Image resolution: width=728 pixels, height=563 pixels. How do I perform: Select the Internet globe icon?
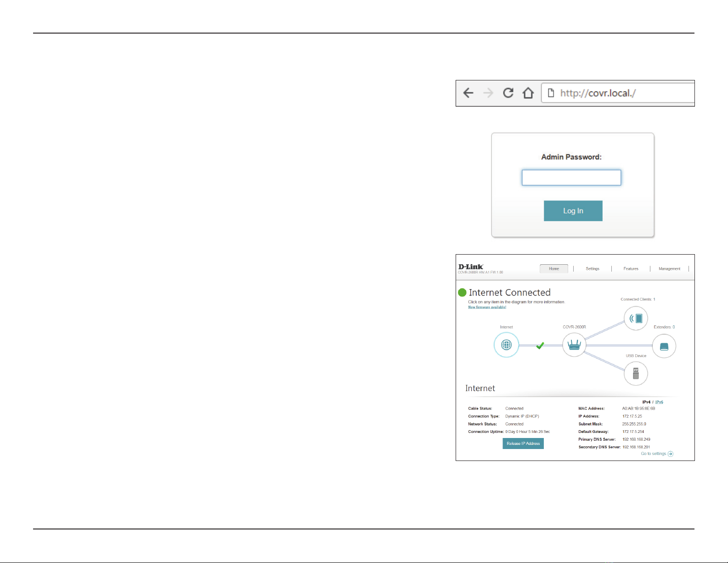[x=506, y=345]
